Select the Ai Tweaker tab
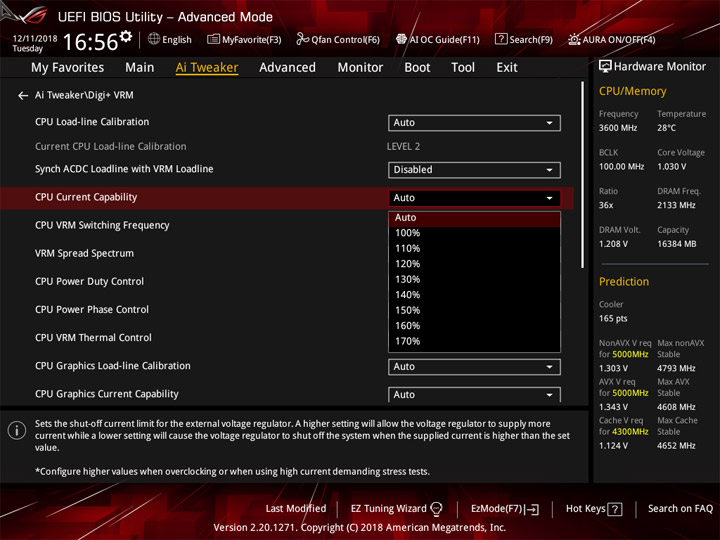 tap(207, 68)
